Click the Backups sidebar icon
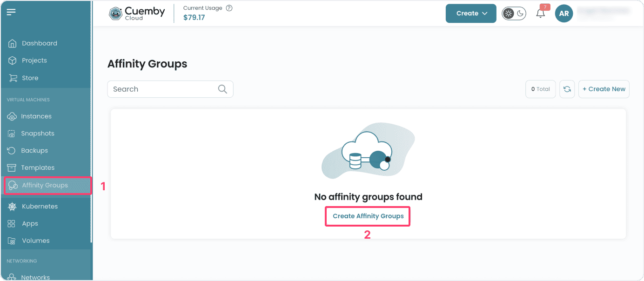This screenshot has height=281, width=644. pos(13,150)
